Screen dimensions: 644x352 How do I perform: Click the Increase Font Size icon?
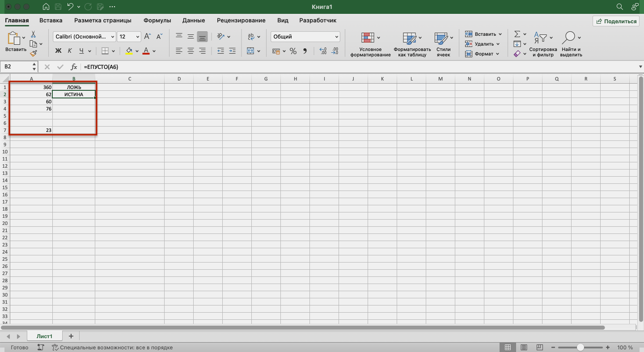tap(148, 37)
